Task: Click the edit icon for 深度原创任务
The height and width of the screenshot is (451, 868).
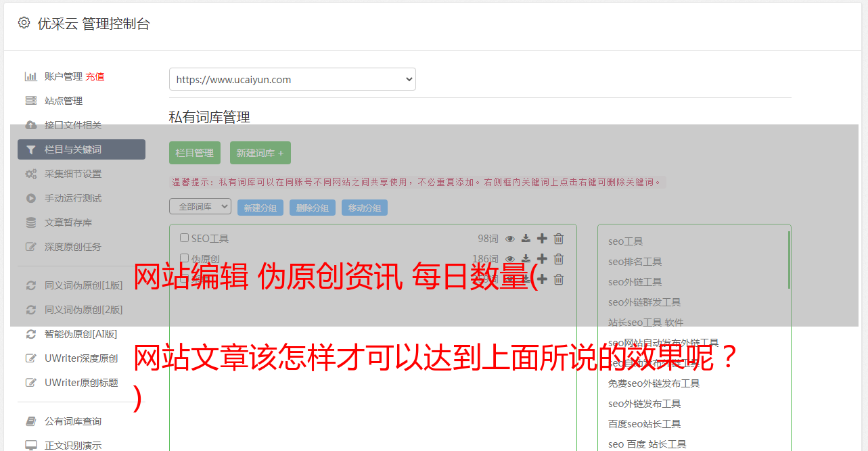Action: pyautogui.click(x=30, y=247)
